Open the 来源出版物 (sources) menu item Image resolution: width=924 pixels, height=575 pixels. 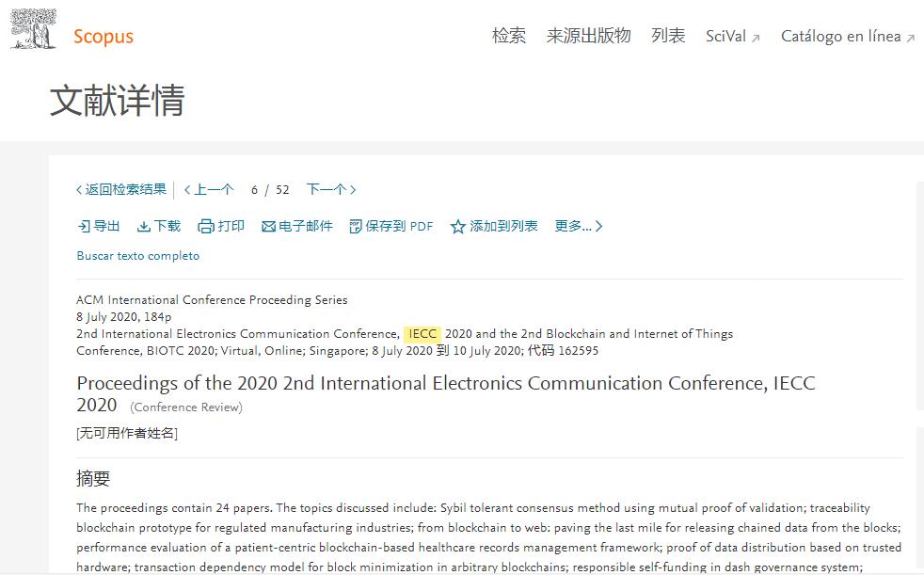tap(589, 37)
